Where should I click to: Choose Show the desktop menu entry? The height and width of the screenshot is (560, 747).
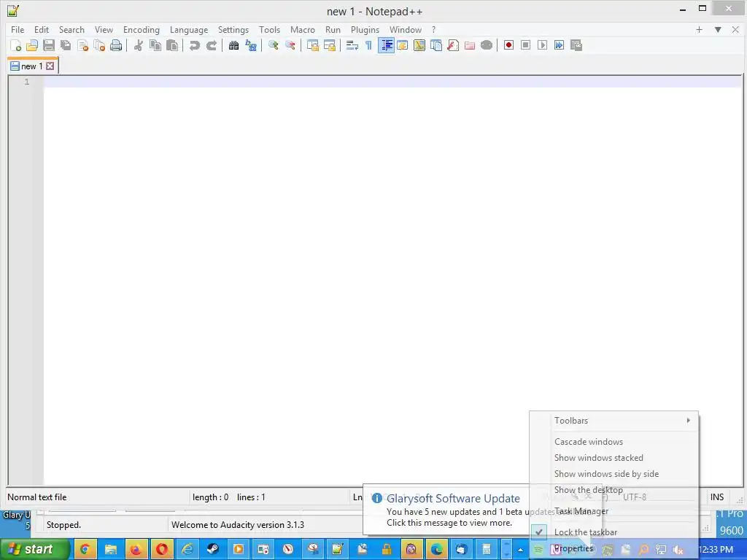(614, 490)
